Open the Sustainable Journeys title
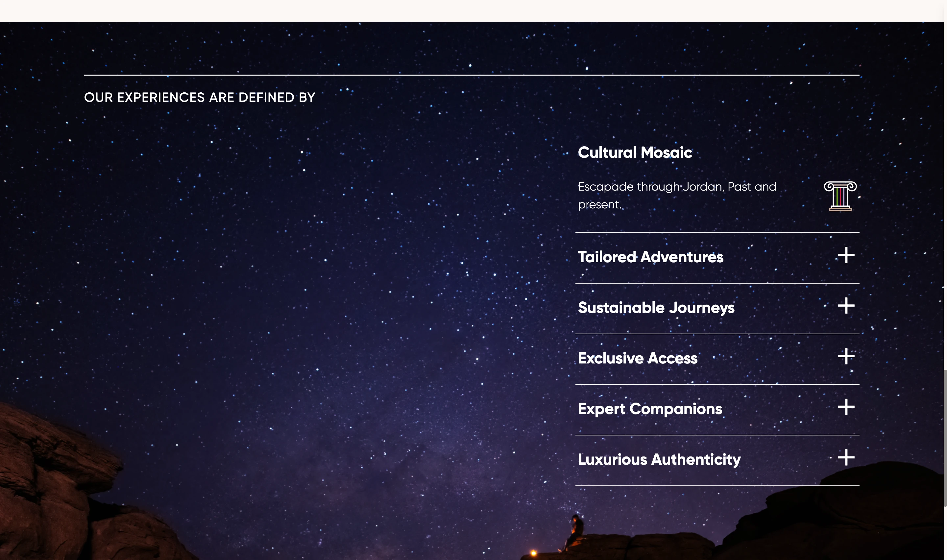The height and width of the screenshot is (560, 947). 656,308
